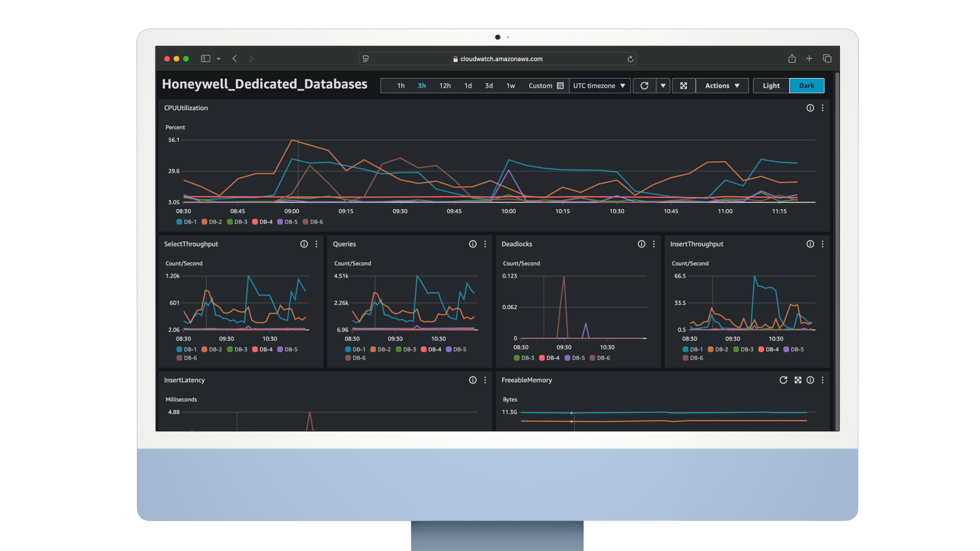980x551 pixels.
Task: Select the 1h time range
Action: (x=401, y=86)
